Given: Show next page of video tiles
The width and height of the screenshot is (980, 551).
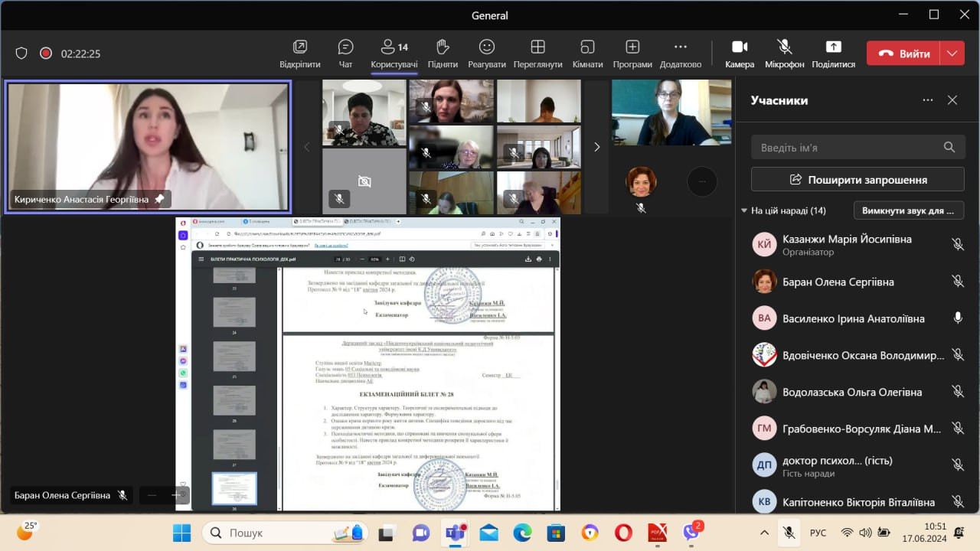Looking at the screenshot, I should click(597, 147).
